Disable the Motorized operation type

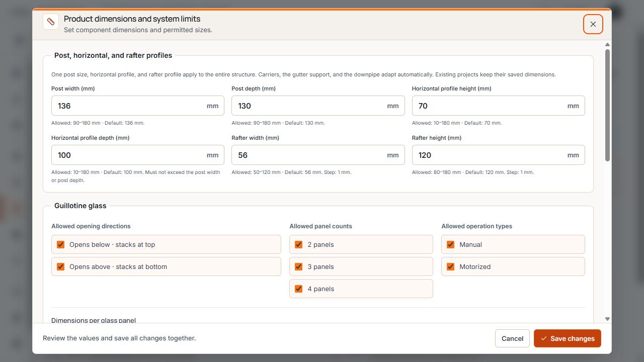tap(451, 266)
